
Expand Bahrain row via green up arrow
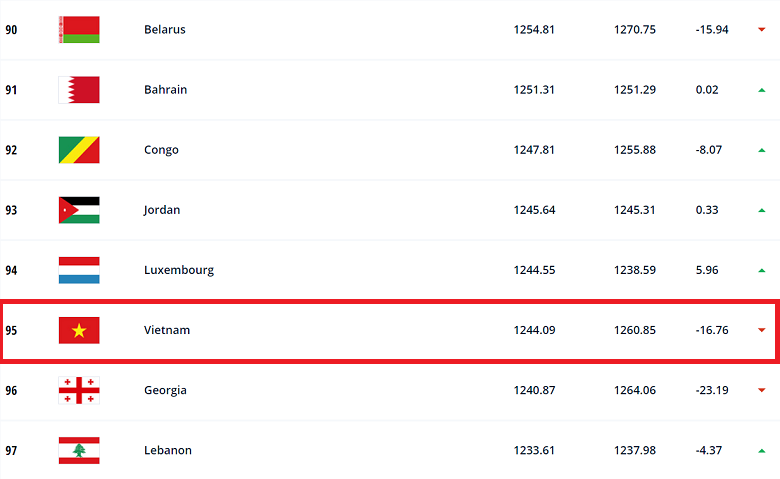(x=761, y=90)
